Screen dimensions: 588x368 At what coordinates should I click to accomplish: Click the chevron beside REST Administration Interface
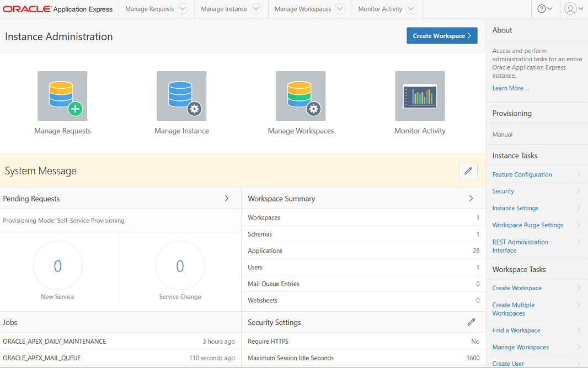click(579, 242)
